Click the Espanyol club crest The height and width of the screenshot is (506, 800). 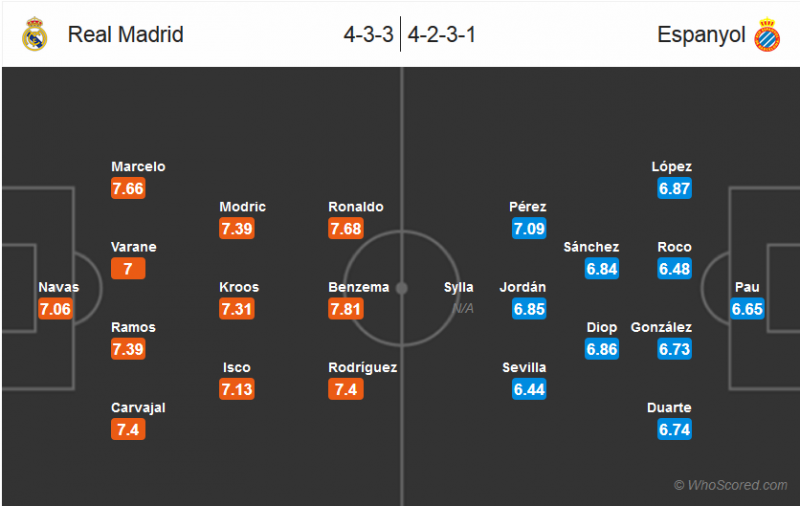coord(767,34)
